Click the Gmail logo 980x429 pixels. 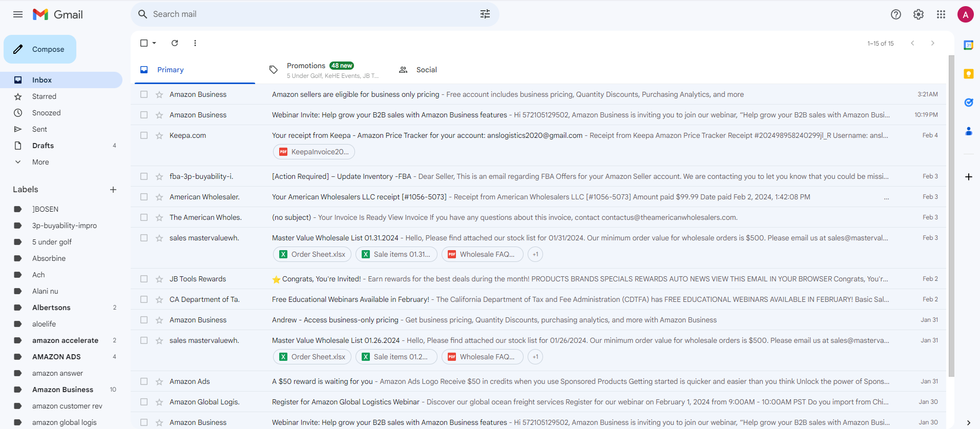57,14
